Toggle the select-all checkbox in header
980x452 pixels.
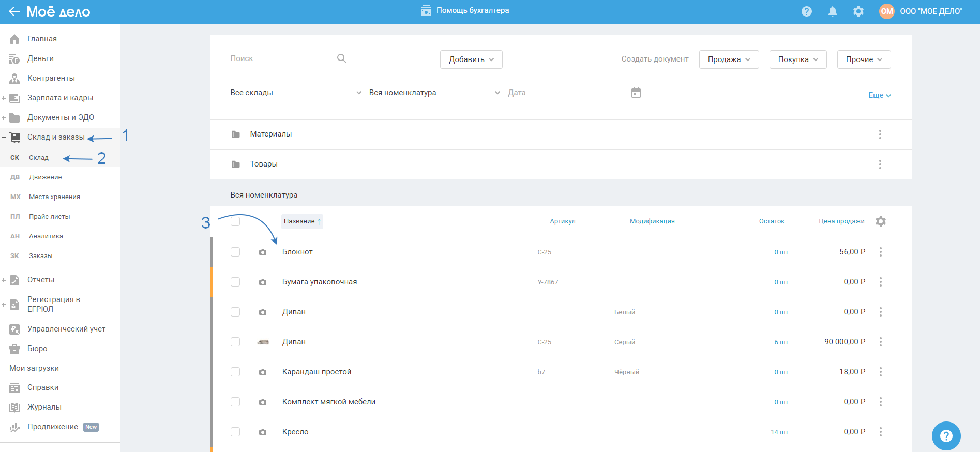(235, 221)
